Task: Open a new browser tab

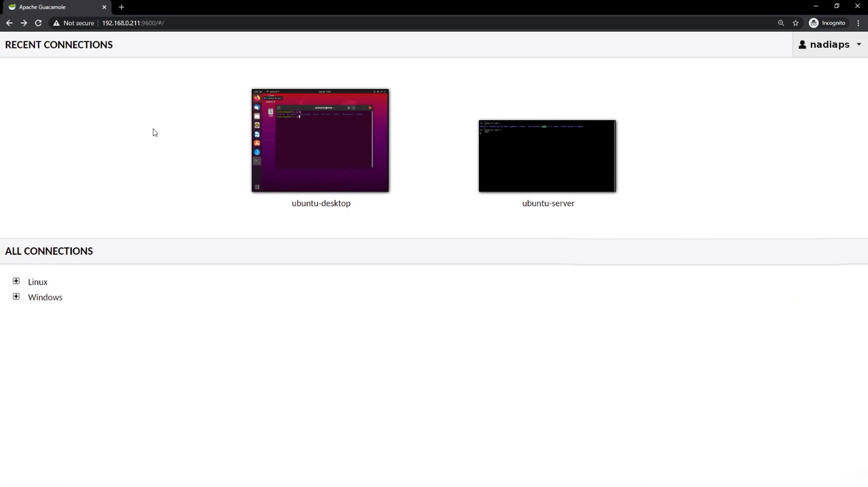Action: pyautogui.click(x=121, y=7)
